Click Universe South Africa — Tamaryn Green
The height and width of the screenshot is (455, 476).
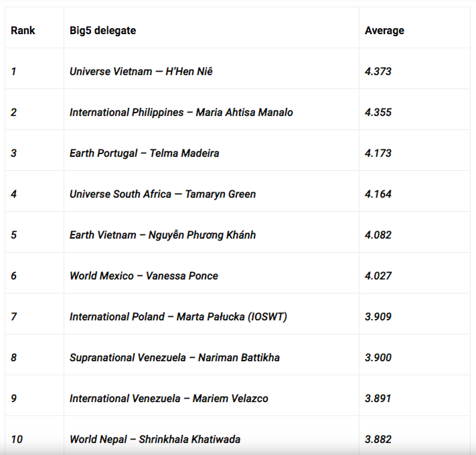click(x=162, y=194)
